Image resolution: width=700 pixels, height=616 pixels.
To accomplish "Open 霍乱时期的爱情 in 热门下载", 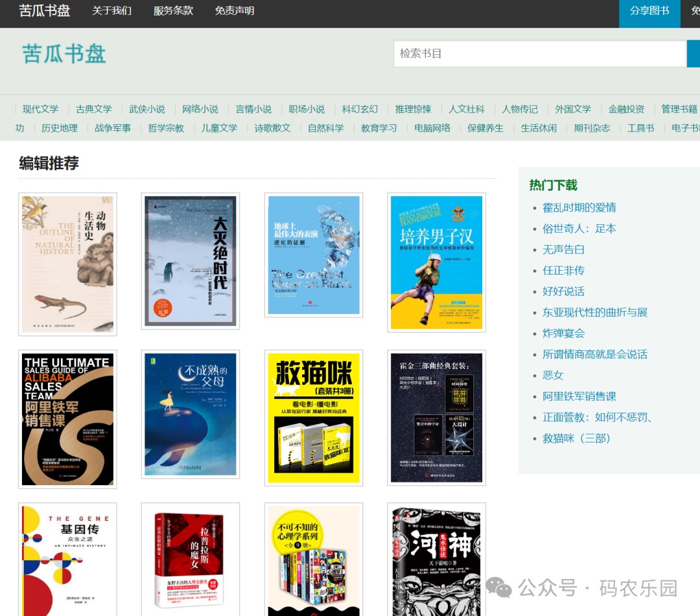I will (579, 207).
